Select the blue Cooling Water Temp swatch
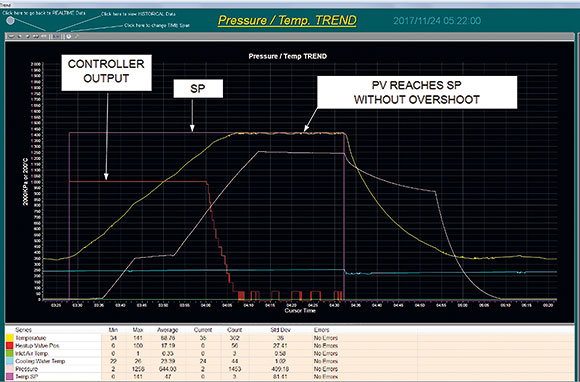This screenshot has height=382, width=580. (x=9, y=361)
